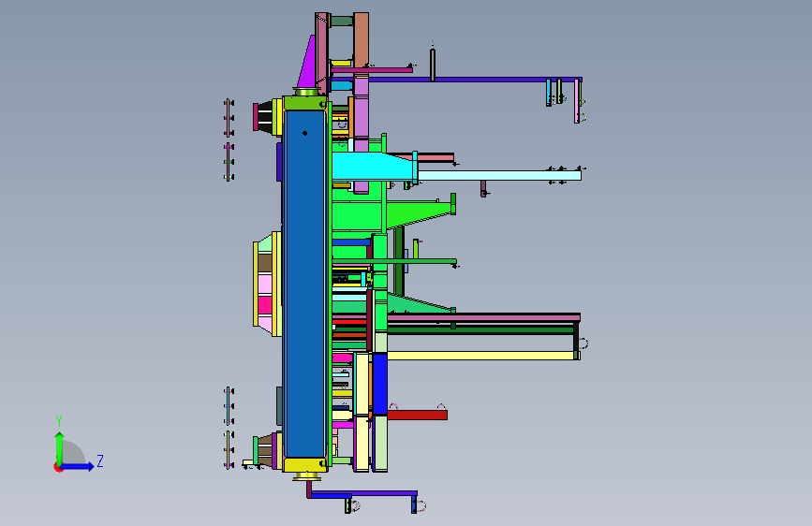This screenshot has width=812, height=526.
Task: Select the large blue vertical panel
Action: pyautogui.click(x=304, y=284)
